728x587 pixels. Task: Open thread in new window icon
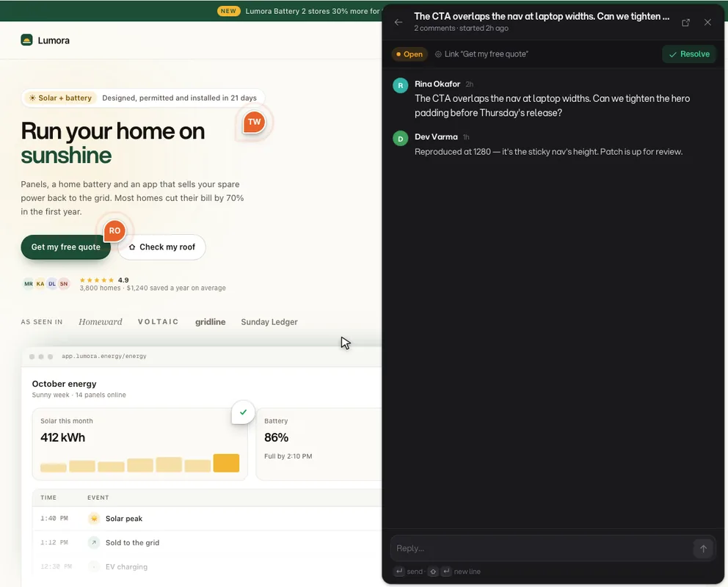(685, 22)
